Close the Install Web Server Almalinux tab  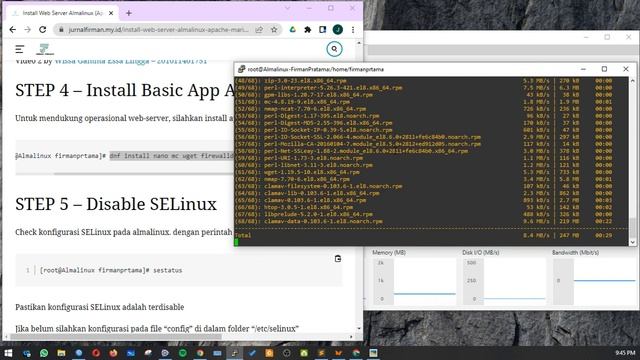pos(111,13)
